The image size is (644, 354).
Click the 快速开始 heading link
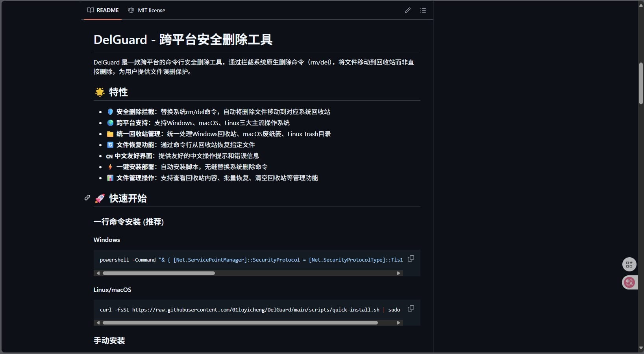[128, 198]
